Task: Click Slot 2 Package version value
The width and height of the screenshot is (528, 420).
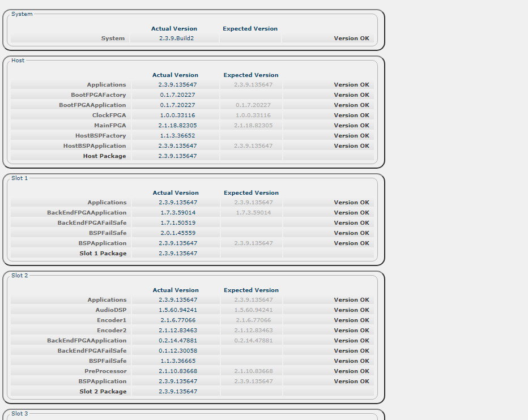Action: [178, 391]
